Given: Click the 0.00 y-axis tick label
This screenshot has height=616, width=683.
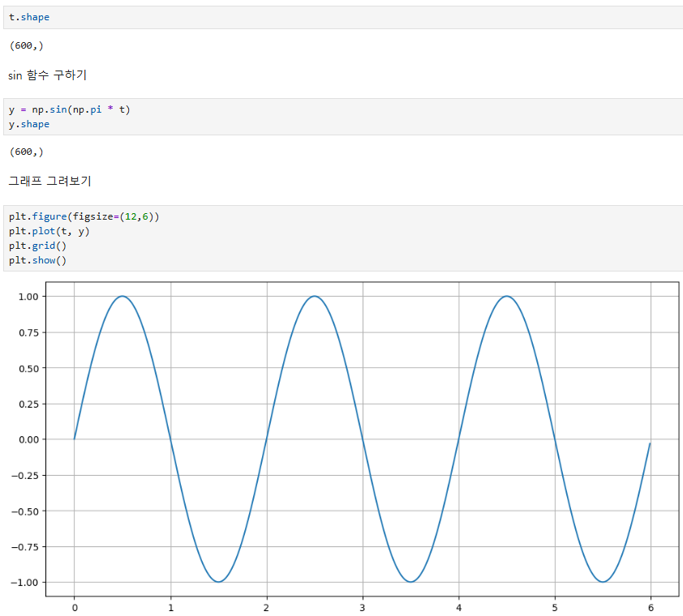Looking at the screenshot, I should [28, 439].
